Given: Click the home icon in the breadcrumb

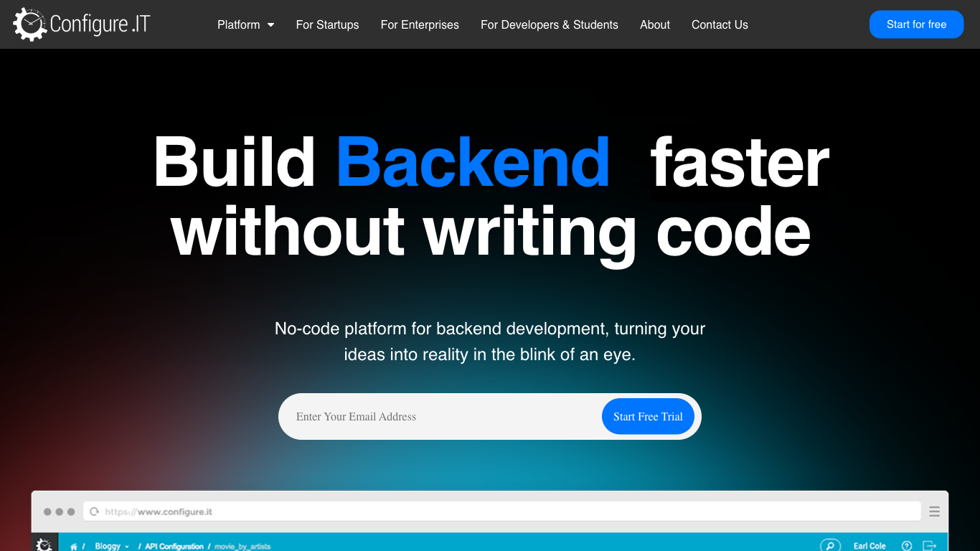Looking at the screenshot, I should click(x=74, y=547).
